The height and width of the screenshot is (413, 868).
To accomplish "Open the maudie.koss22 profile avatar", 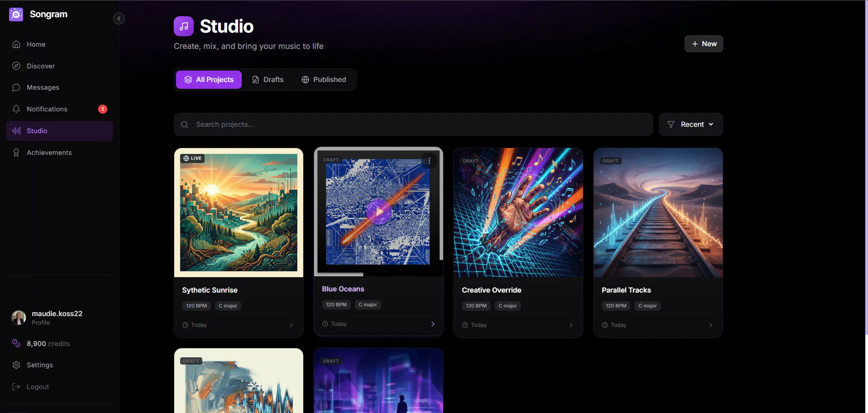I will [x=19, y=318].
